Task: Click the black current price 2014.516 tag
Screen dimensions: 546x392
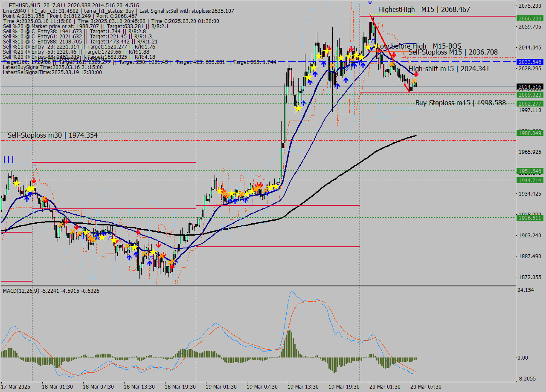Action: [529, 86]
